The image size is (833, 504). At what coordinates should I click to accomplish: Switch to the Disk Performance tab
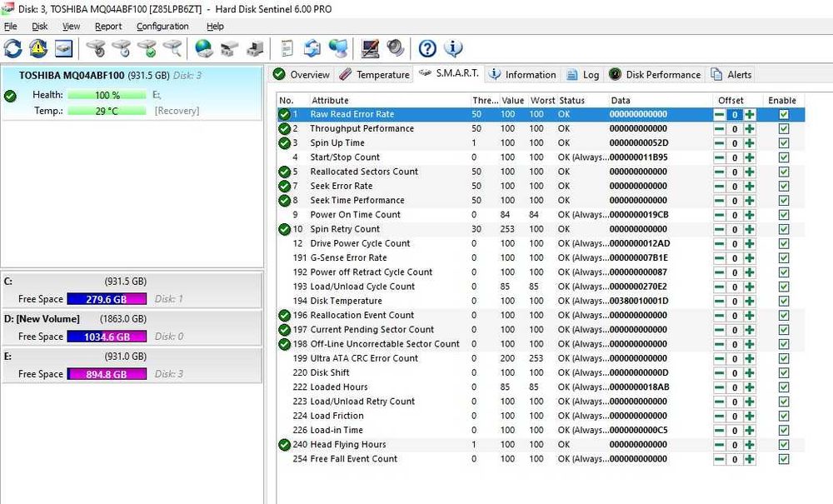(655, 74)
